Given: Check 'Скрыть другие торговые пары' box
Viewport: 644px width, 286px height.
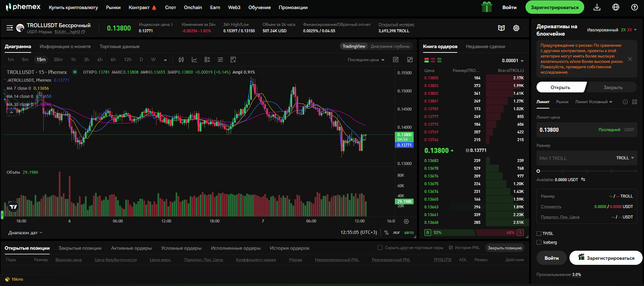Looking at the screenshot, I should click(380, 248).
